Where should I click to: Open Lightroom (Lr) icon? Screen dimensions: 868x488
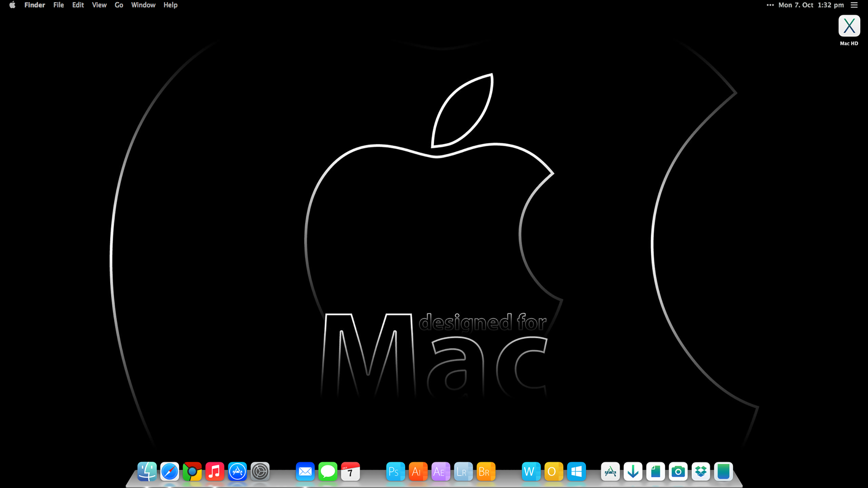tap(463, 471)
